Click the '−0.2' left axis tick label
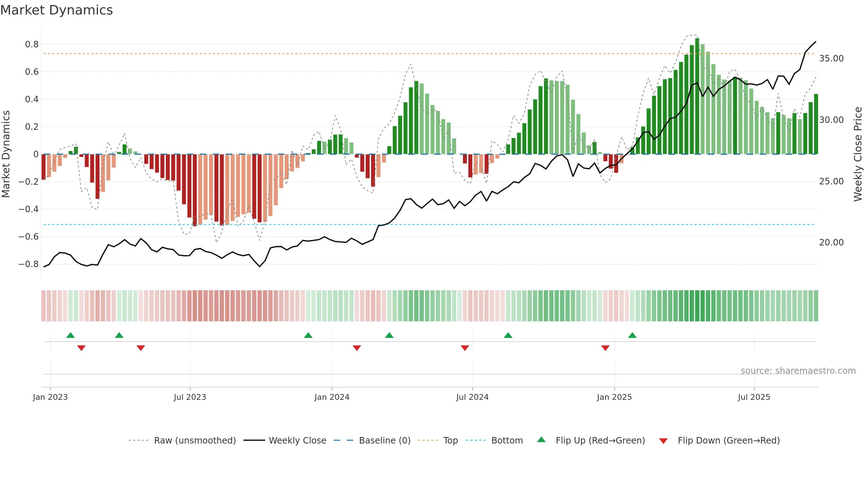Viewport: 868px width, 488px height. pyautogui.click(x=29, y=181)
